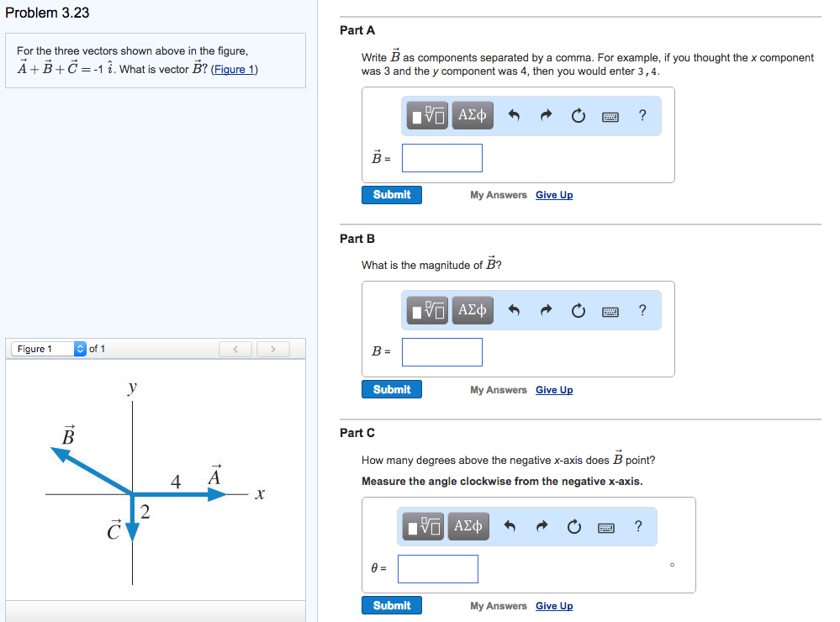Go to the previous figure arrow

[x=235, y=350]
